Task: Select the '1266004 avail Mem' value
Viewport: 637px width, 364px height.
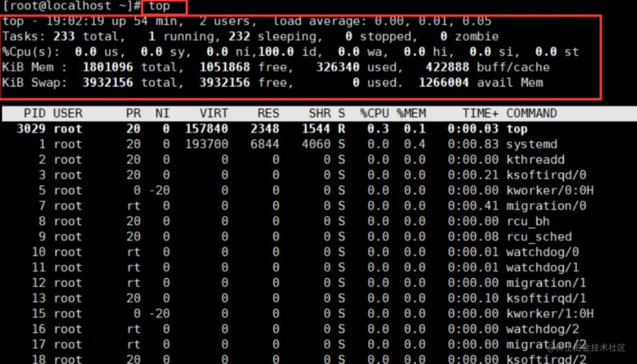Action: (481, 82)
